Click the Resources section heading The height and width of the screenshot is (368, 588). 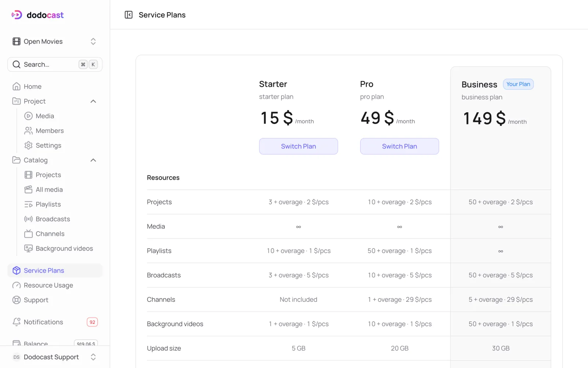click(163, 178)
